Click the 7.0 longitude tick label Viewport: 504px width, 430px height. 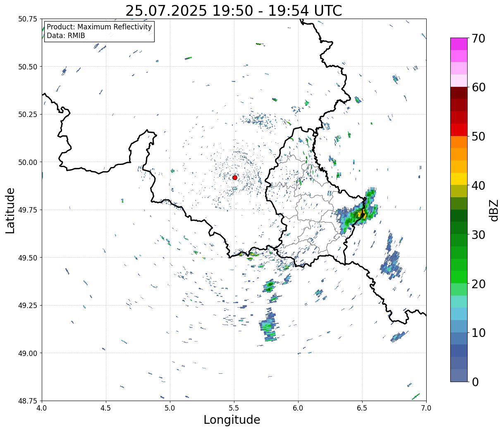click(x=426, y=408)
